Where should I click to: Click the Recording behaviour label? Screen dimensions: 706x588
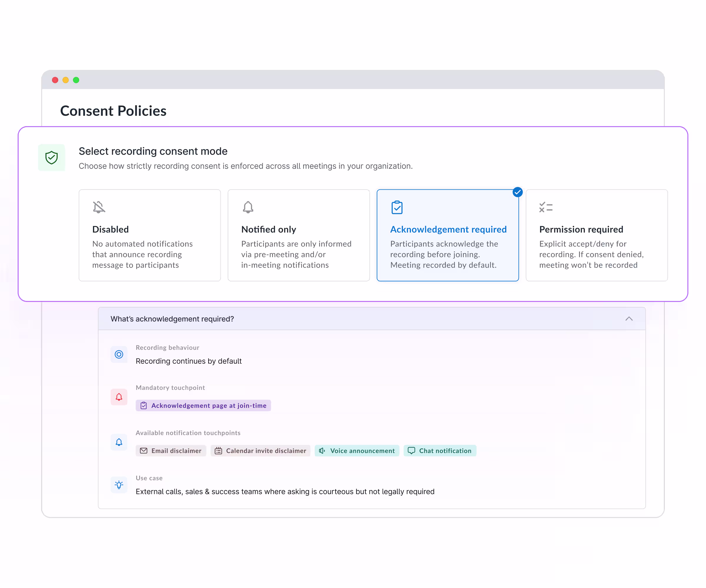(167, 348)
